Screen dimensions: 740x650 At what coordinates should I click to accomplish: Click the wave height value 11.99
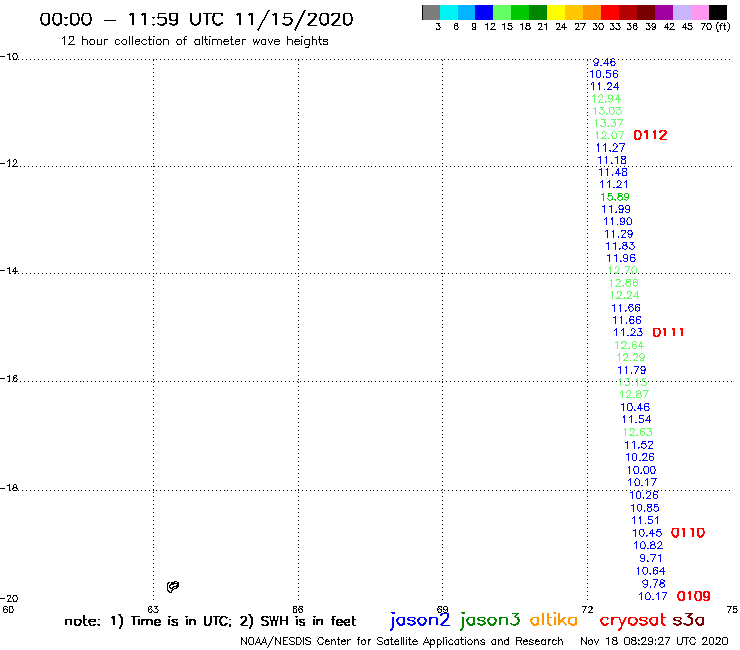[616, 209]
